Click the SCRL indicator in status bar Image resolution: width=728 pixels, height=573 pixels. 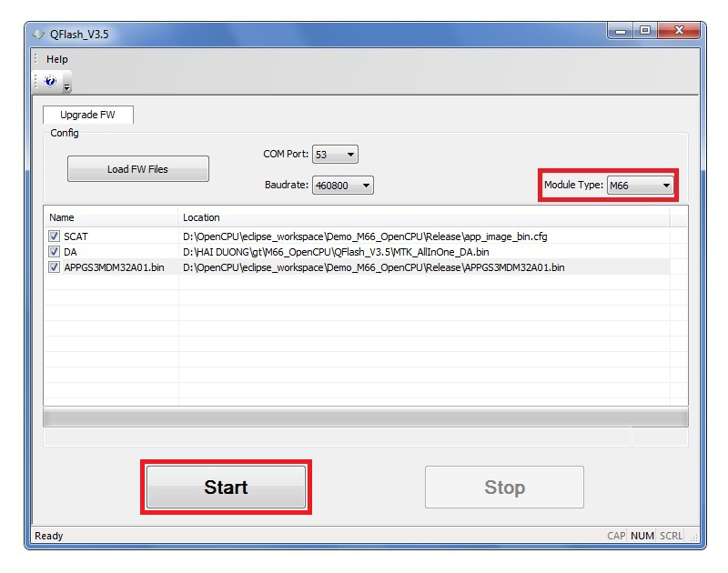click(x=671, y=536)
